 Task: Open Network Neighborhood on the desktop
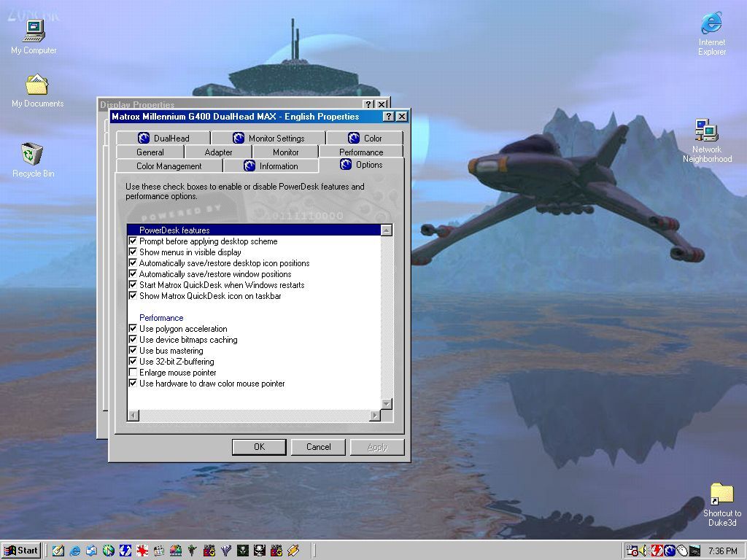[x=706, y=131]
